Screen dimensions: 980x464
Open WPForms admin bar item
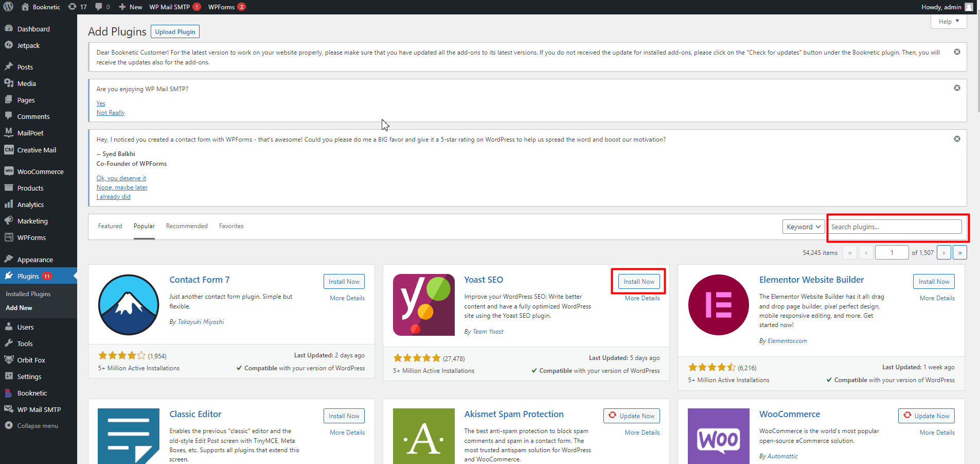[x=227, y=7]
